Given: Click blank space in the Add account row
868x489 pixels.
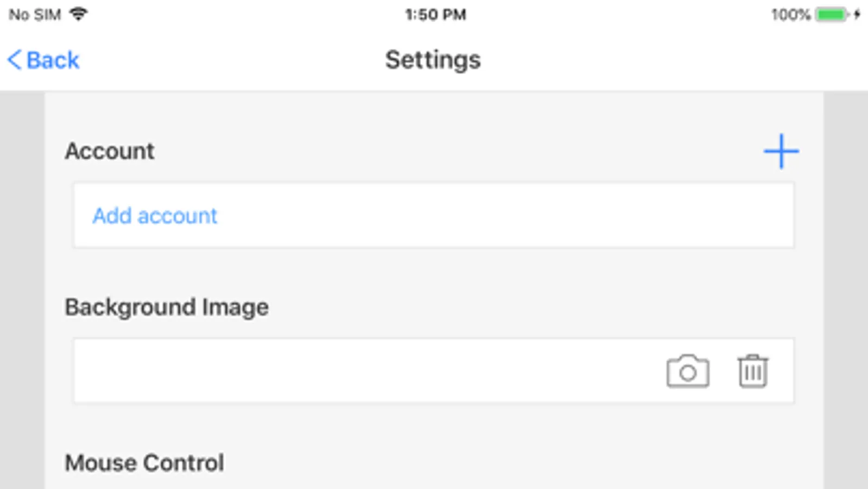Looking at the screenshot, I should (489, 216).
